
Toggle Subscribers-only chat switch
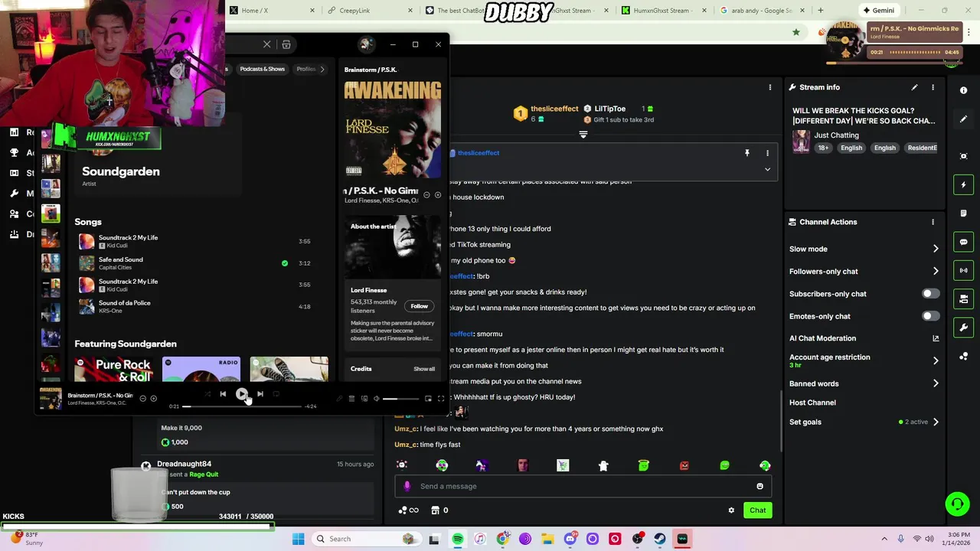(x=930, y=294)
